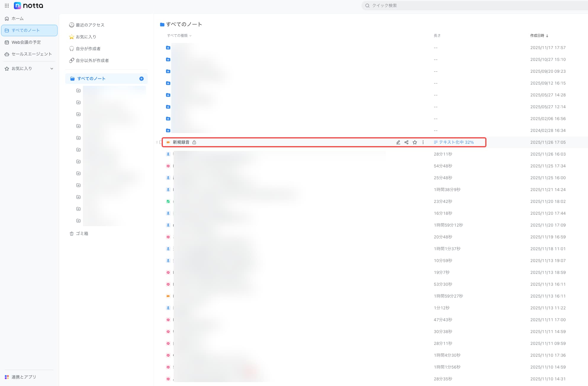Click 連携とアプリ at bottom left
This screenshot has height=386, width=588.
[x=24, y=377]
